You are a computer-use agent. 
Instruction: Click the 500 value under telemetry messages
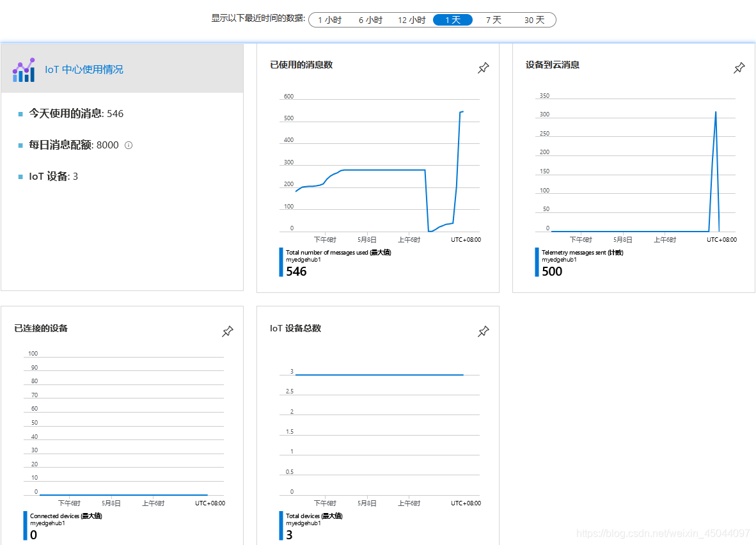(x=552, y=271)
